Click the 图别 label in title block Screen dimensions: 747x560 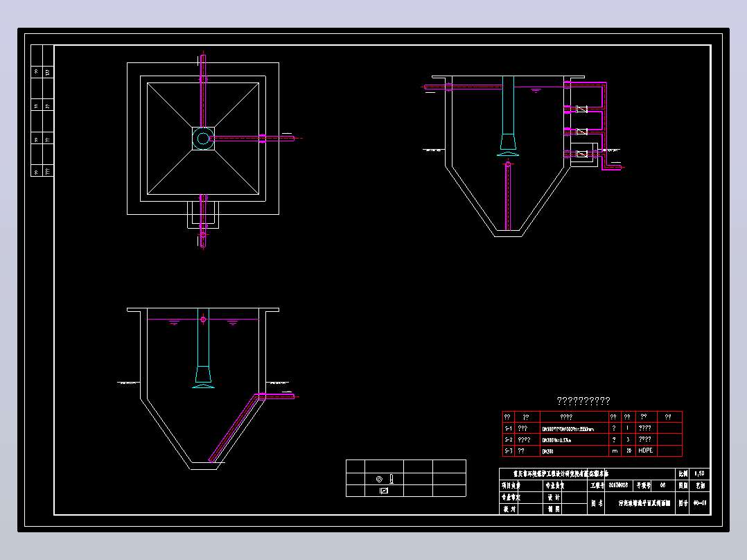(683, 486)
